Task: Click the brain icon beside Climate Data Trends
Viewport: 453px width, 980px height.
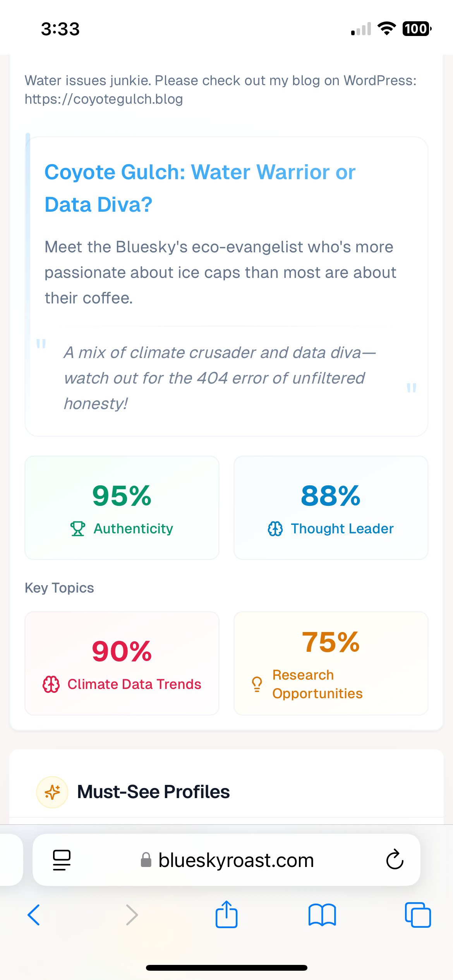Action: (x=51, y=684)
